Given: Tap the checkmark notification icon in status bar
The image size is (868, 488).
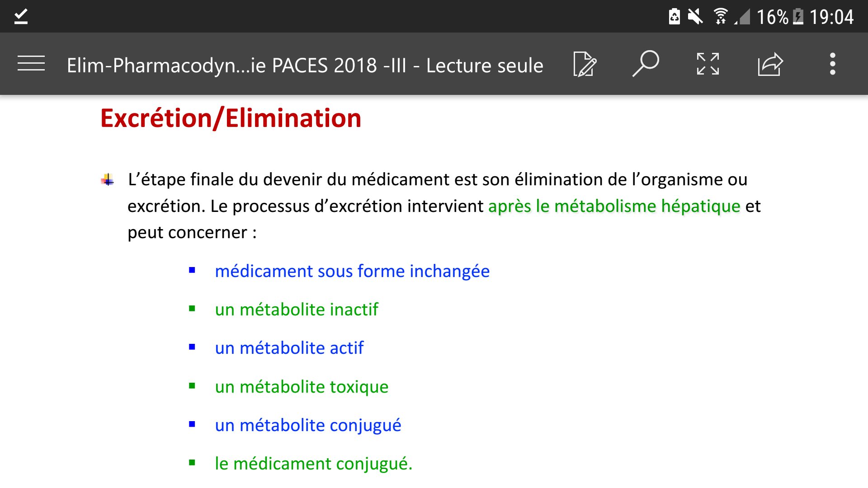Looking at the screenshot, I should (x=21, y=17).
